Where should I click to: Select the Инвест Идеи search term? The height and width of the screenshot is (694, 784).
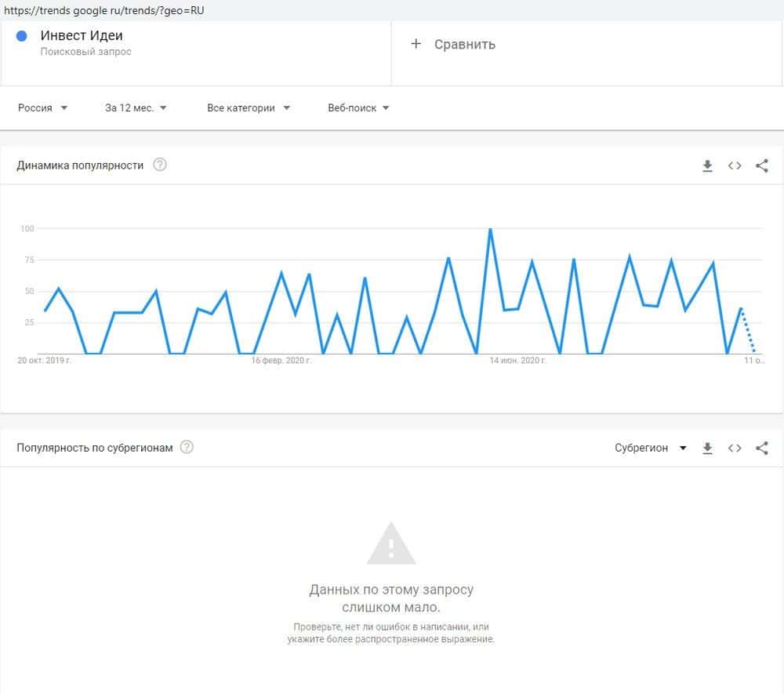(82, 36)
